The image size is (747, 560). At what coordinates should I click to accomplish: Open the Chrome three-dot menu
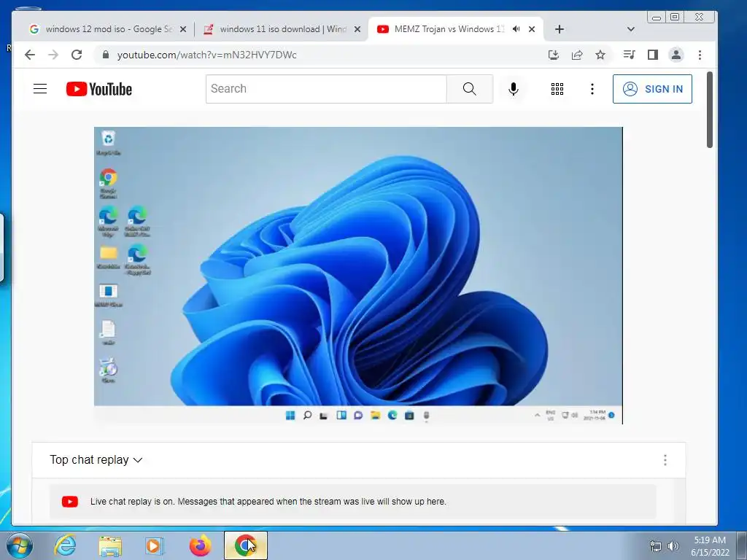pos(700,55)
